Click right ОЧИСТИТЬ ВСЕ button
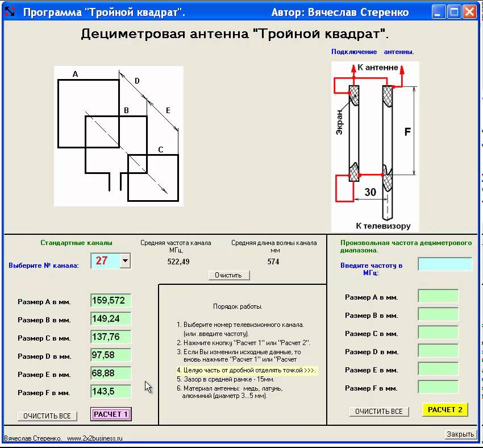This screenshot has width=483, height=448. pyautogui.click(x=378, y=411)
